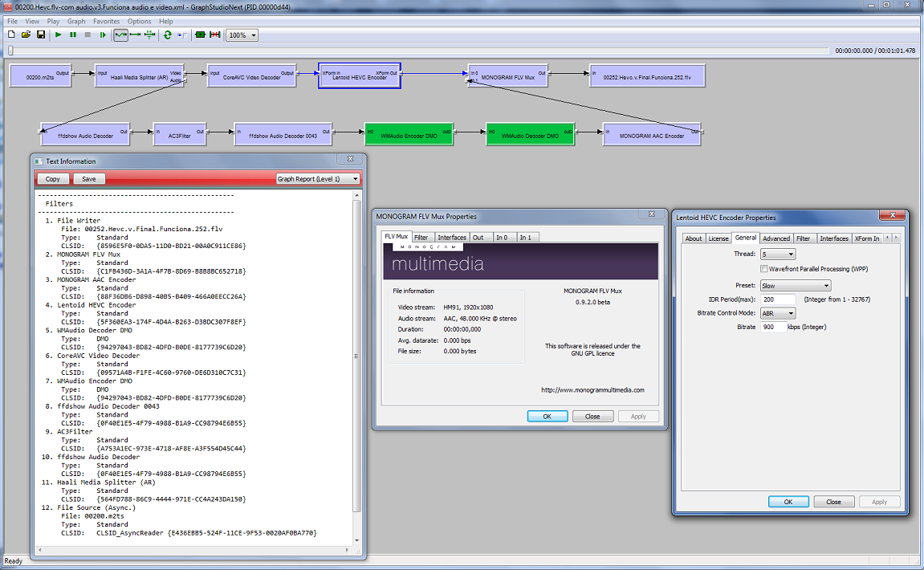Screen dimensions: 924x570
Task: Click OK in Lentoid HEVC Encoder Properties
Action: [788, 502]
